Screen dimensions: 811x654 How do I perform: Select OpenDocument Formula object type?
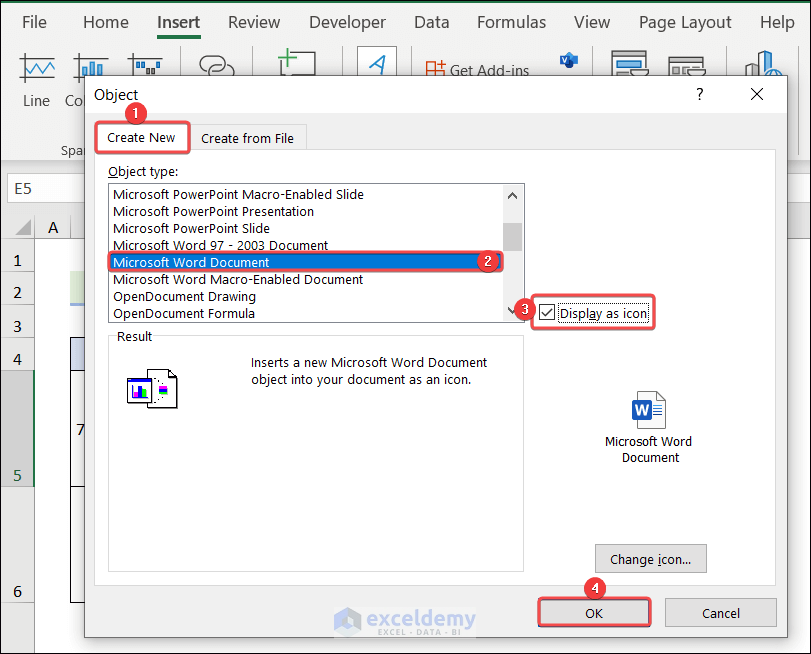click(x=306, y=314)
